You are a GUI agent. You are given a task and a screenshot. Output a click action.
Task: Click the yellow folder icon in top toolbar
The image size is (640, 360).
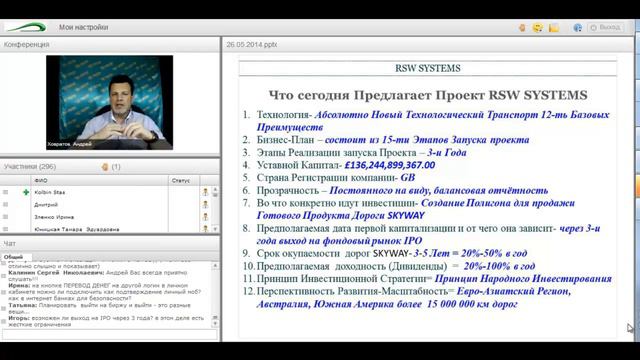click(x=553, y=28)
